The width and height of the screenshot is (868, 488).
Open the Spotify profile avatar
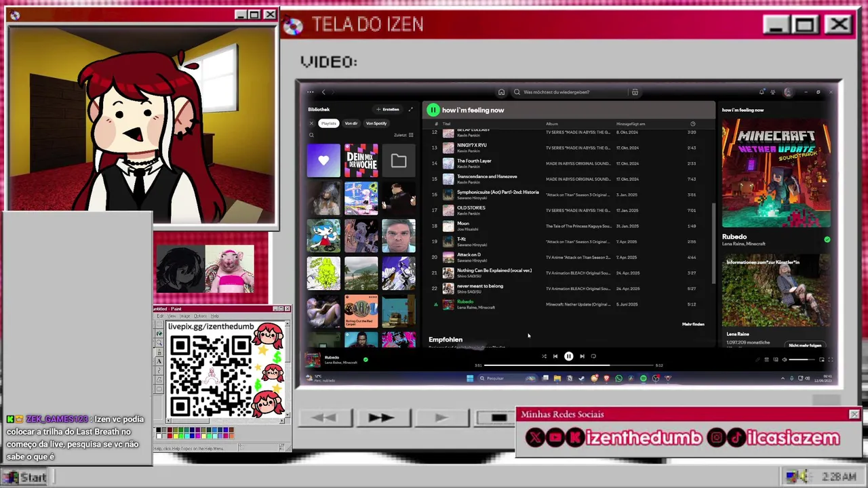tap(787, 92)
